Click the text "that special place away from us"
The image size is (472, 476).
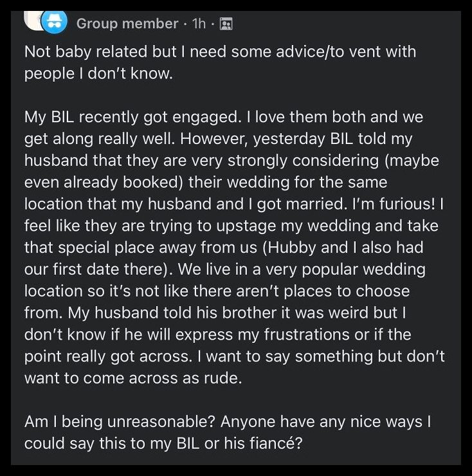point(141,248)
